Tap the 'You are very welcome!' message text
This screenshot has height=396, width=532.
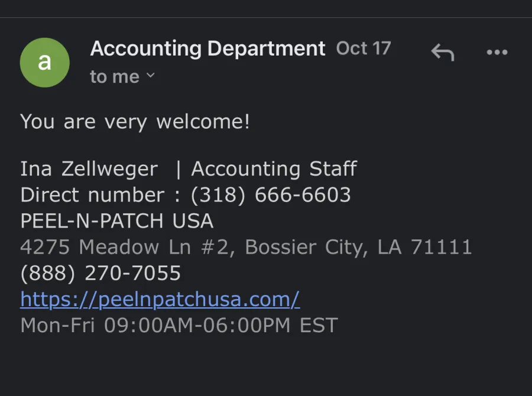[x=135, y=122]
